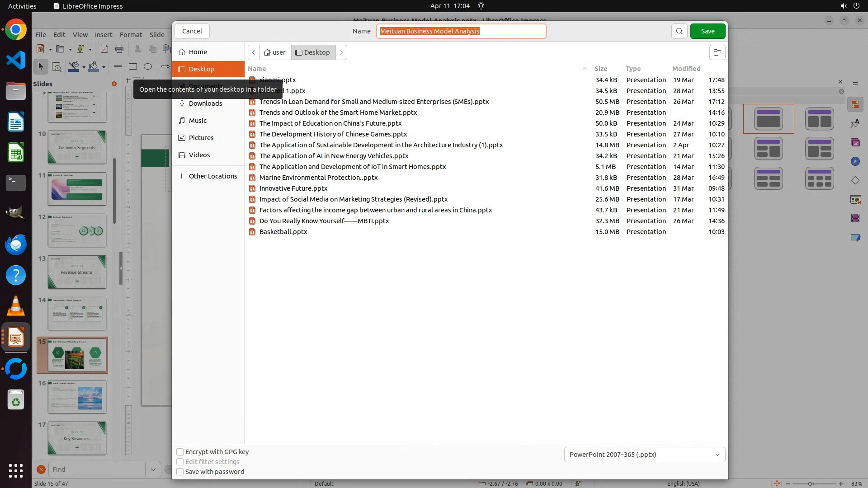
Task: Open the Insert menu
Action: (104, 35)
